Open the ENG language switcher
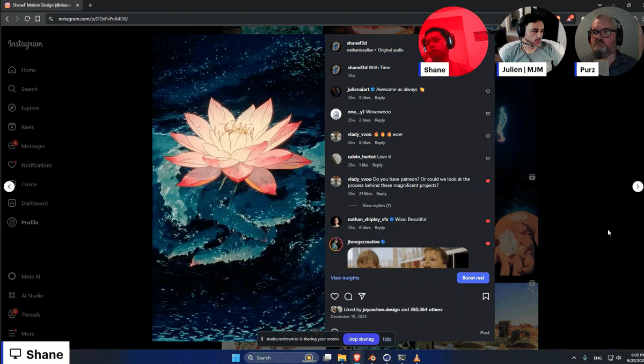This screenshot has width=644, height=364. coord(597,358)
